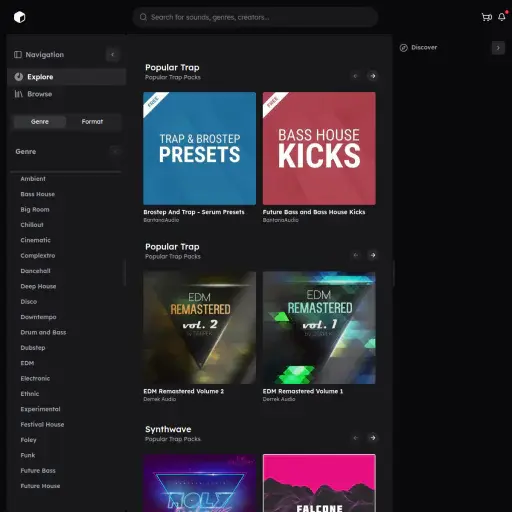Select Dubstep genre in list
This screenshot has height=512, width=512.
pos(33,348)
